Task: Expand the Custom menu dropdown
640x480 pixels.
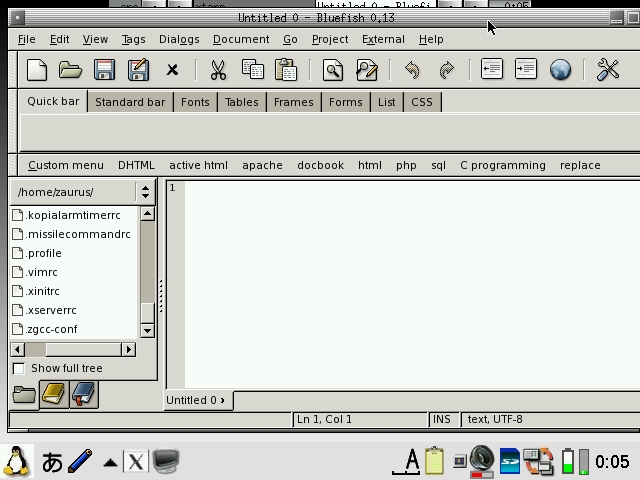Action: click(65, 165)
